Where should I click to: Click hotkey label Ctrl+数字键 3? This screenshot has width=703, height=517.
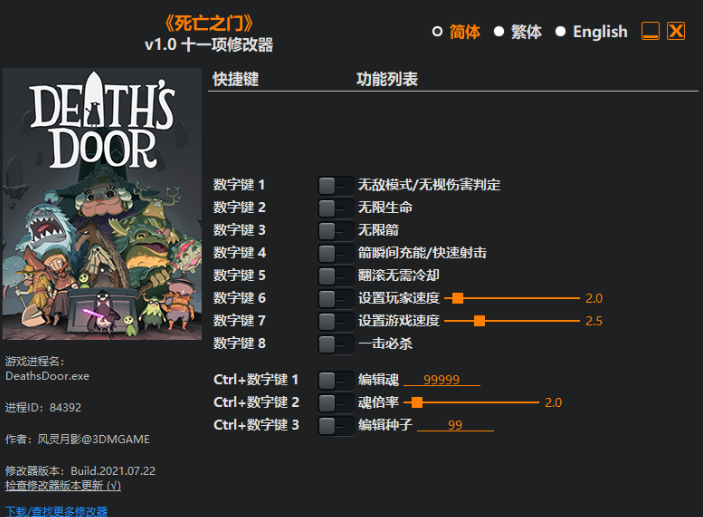click(x=256, y=425)
